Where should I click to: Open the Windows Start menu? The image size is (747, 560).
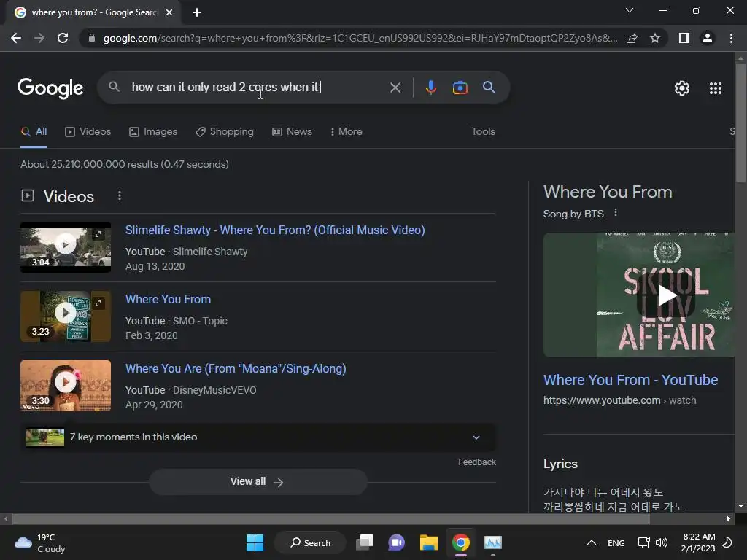coord(255,542)
